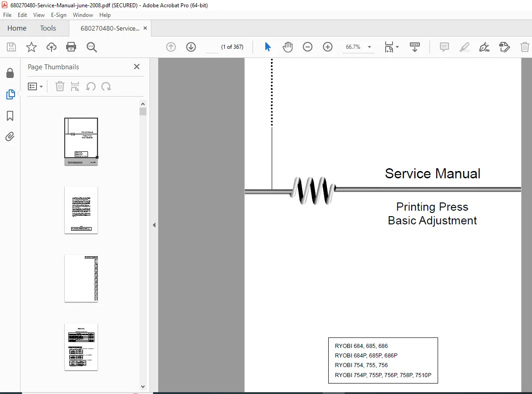
Task: Open the View menu
Action: (39, 15)
